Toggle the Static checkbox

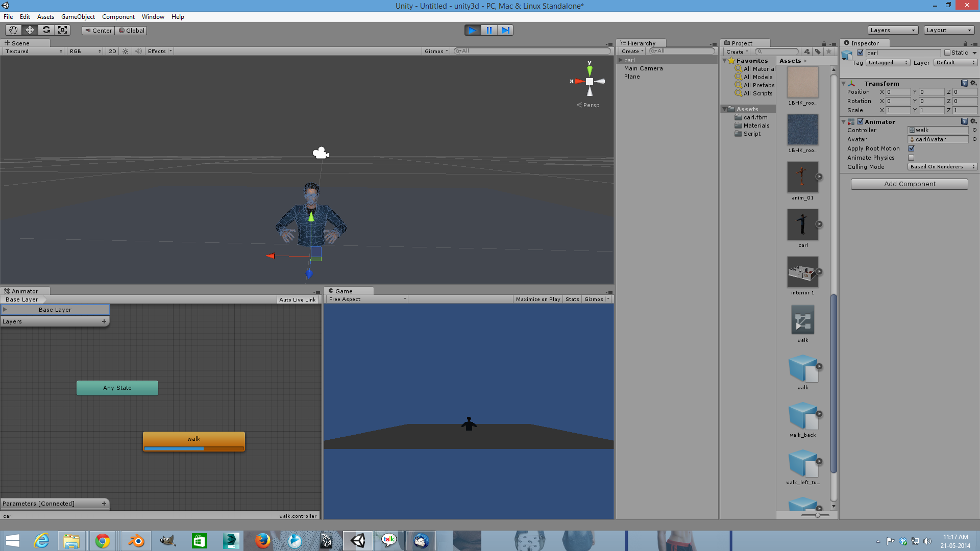tap(947, 53)
